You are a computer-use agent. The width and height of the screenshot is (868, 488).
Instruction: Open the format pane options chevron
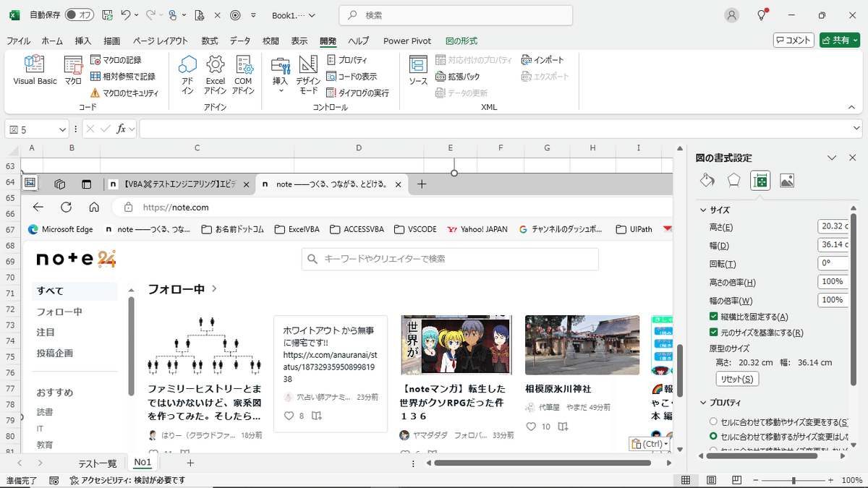click(x=832, y=158)
